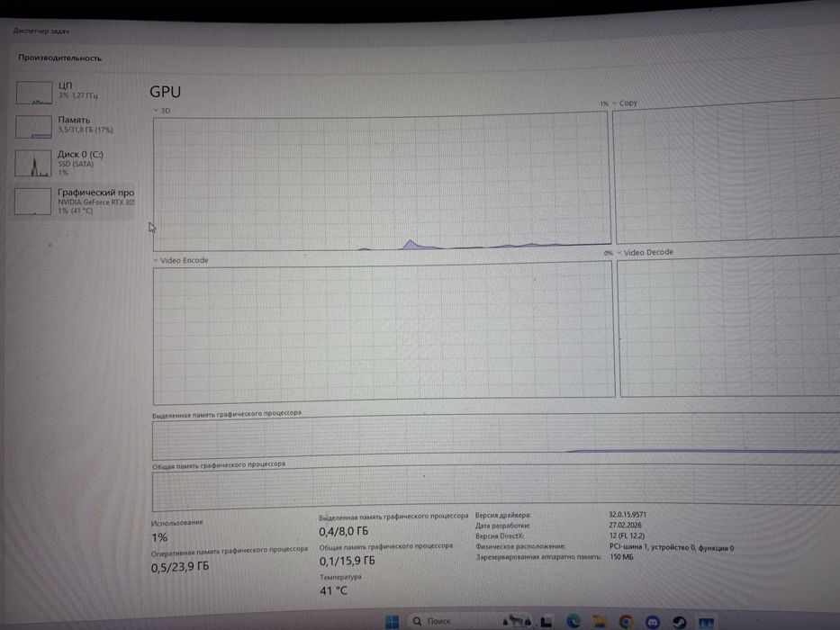Click driver version 32.0.15.9571
The width and height of the screenshot is (840, 630).
[628, 515]
